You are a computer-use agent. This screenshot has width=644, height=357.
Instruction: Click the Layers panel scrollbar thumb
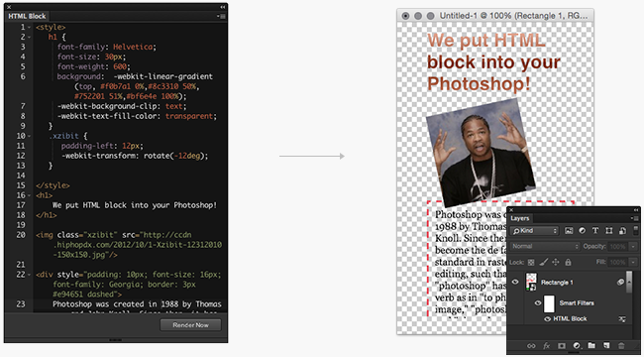pyautogui.click(x=629, y=282)
